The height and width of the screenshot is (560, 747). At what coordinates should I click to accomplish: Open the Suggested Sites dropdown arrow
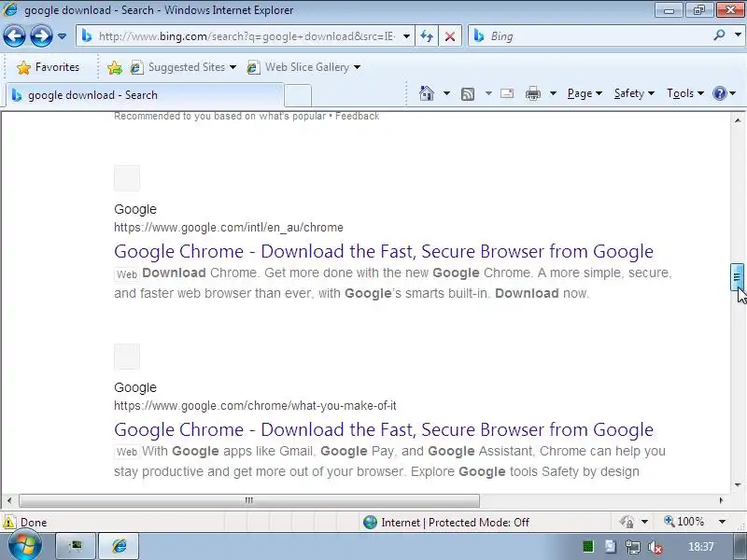coord(233,67)
